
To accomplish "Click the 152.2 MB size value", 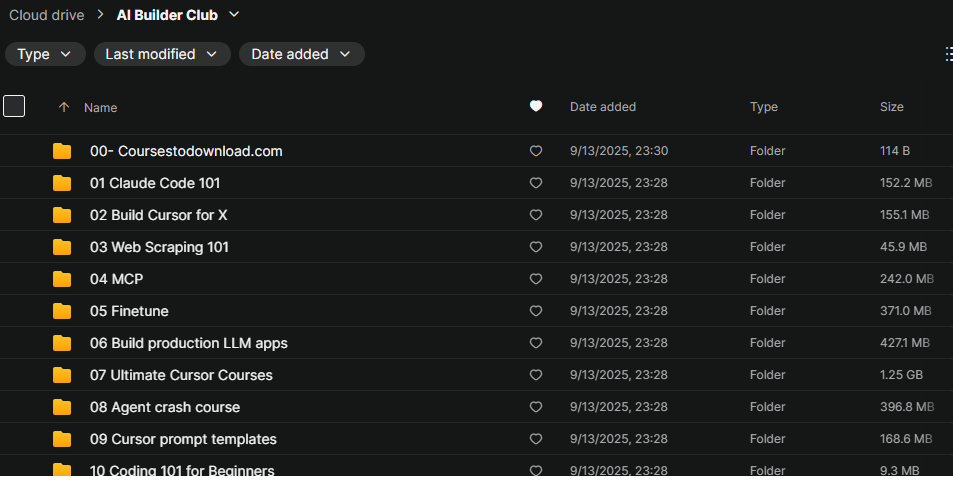I will click(906, 183).
